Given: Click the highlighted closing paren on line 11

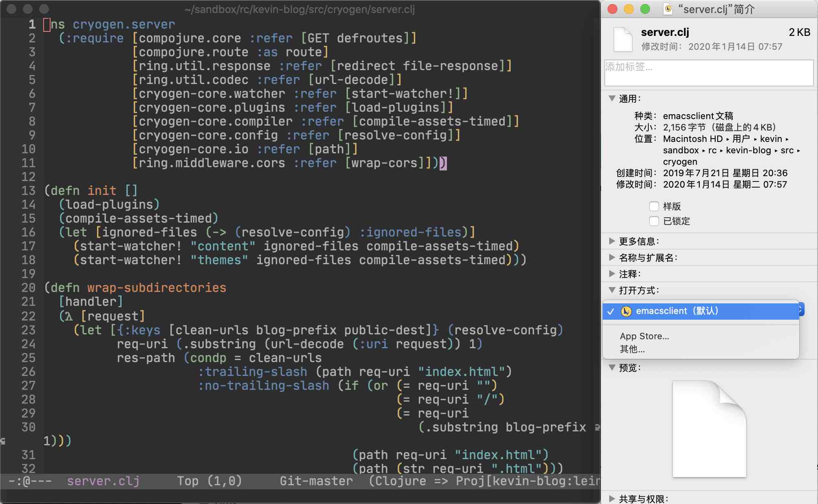Looking at the screenshot, I should 443,163.
